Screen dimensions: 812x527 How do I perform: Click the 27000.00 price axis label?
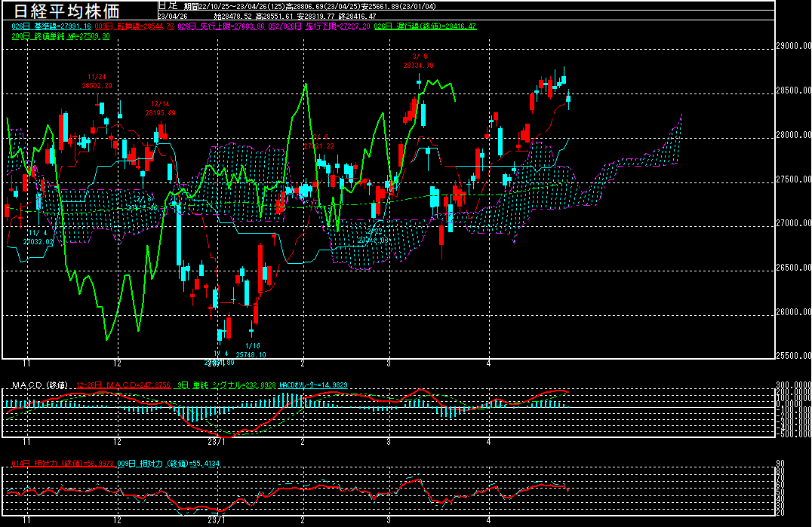(x=794, y=223)
